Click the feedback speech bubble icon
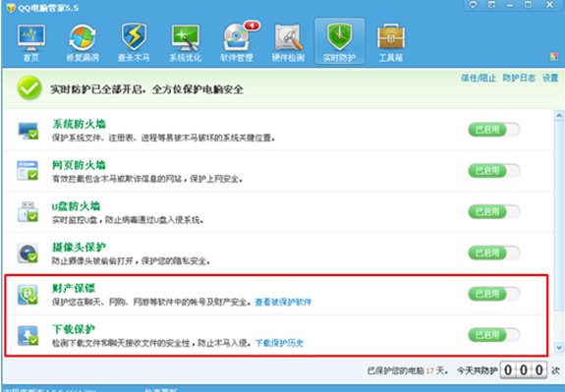Screen dimensions: 565x392 [x=473, y=5]
